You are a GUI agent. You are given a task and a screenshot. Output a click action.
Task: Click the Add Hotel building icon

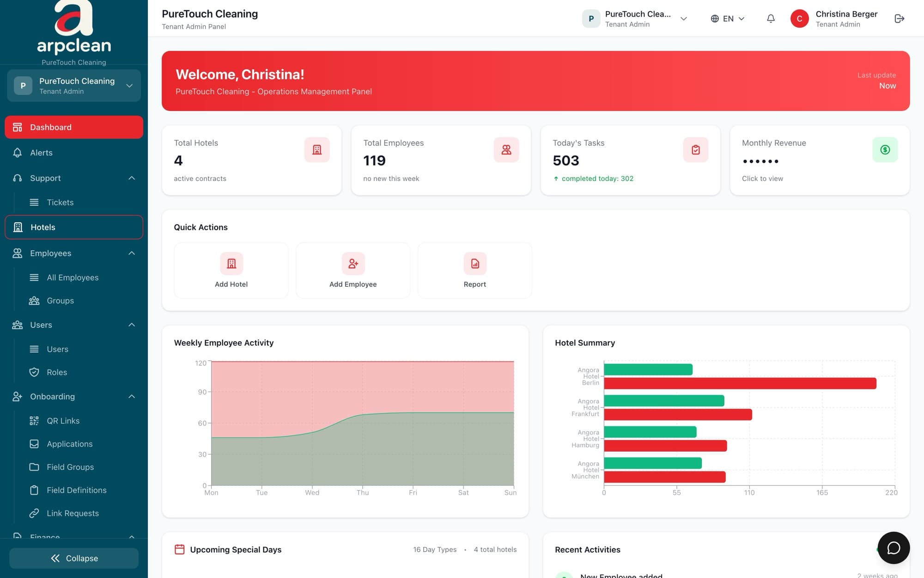(231, 264)
